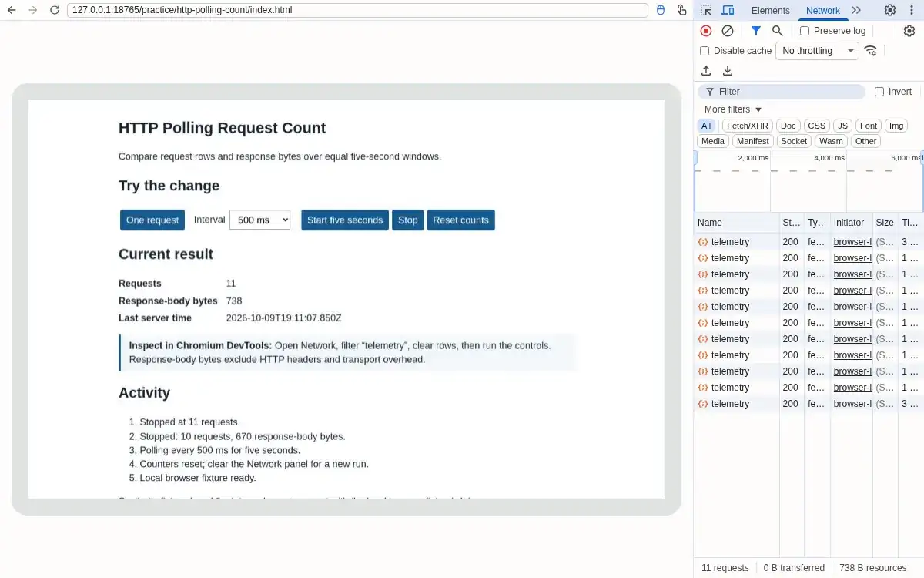Image resolution: width=924 pixels, height=578 pixels.
Task: Click the Stop polling button
Action: (x=408, y=220)
